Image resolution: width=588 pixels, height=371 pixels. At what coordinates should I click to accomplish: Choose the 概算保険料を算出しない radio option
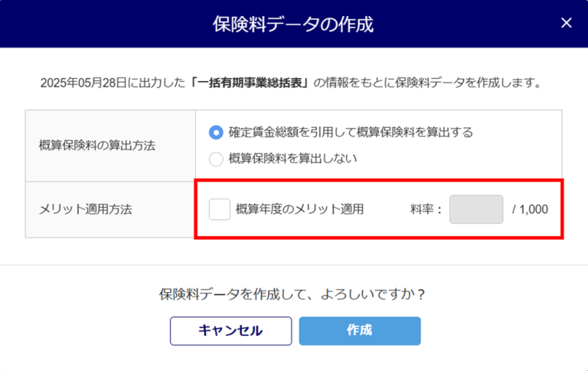(217, 159)
